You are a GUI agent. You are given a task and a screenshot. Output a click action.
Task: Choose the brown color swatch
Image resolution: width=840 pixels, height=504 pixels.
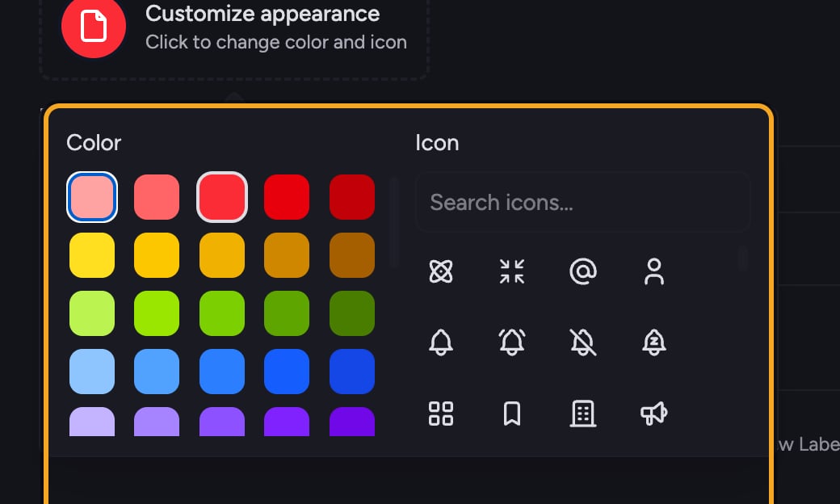click(x=352, y=255)
